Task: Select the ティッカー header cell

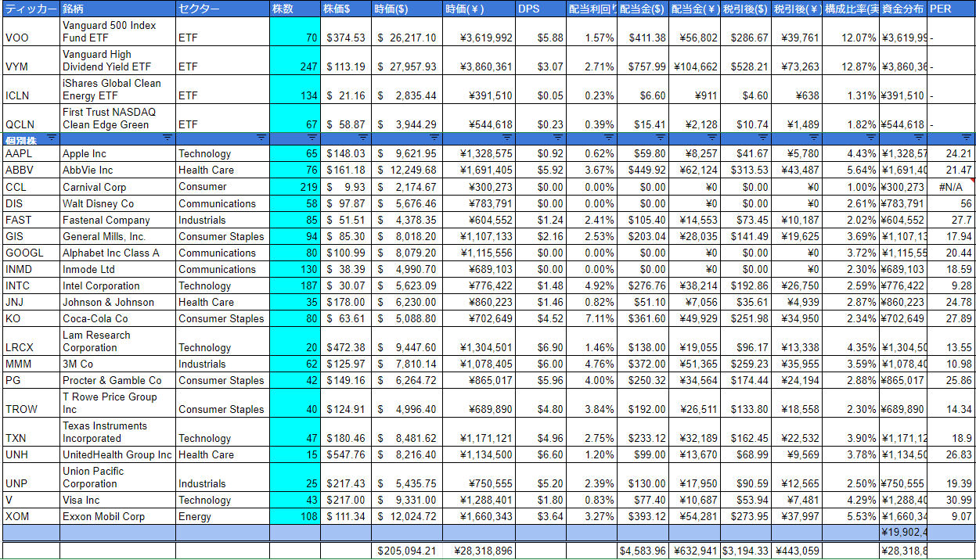Action: click(31, 9)
